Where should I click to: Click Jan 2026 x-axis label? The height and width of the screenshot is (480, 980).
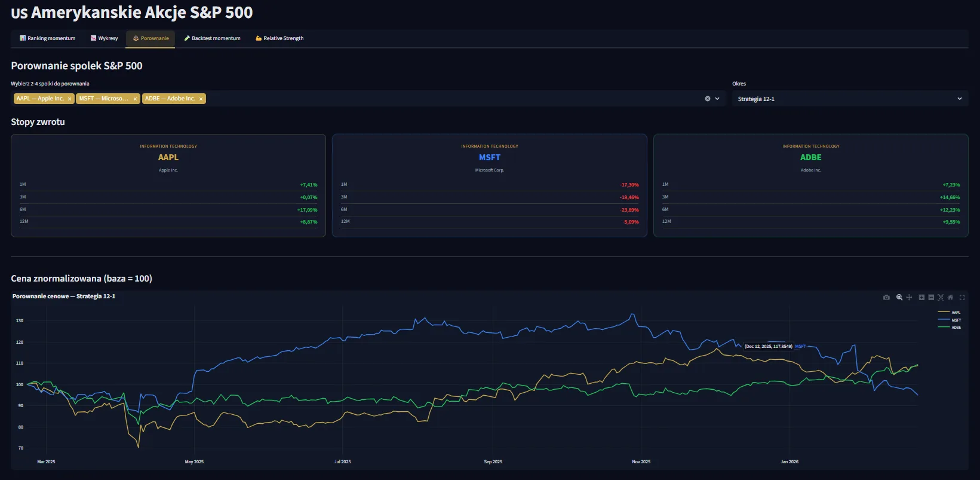(x=789, y=461)
